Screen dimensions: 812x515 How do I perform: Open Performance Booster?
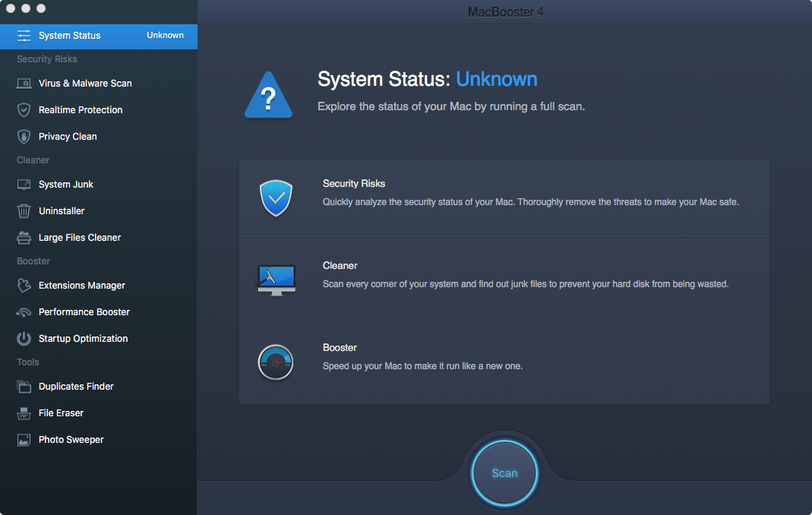click(99, 312)
